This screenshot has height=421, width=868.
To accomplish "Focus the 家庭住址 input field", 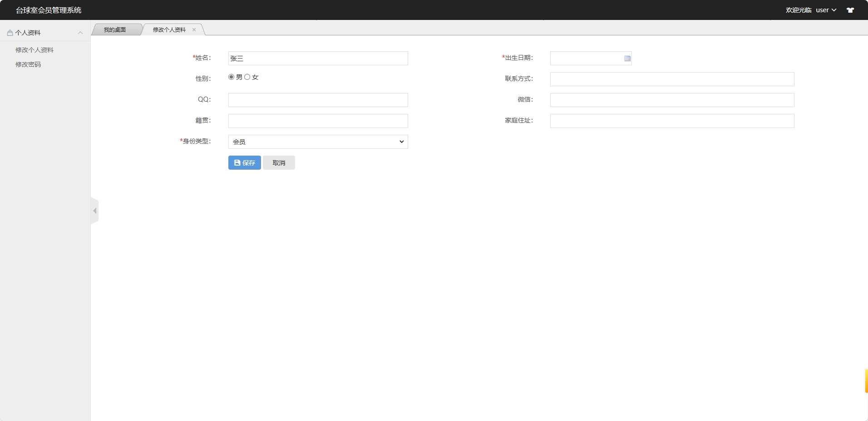I will click(x=672, y=121).
